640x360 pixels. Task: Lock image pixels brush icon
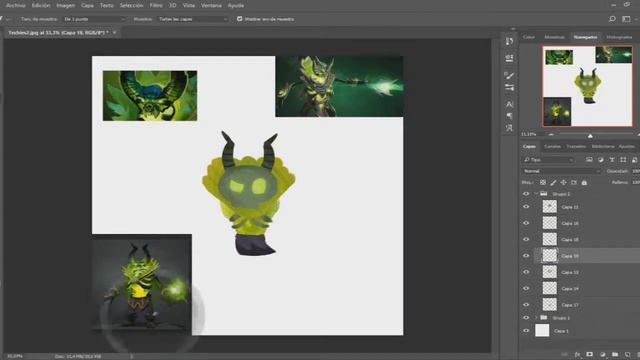click(x=553, y=182)
